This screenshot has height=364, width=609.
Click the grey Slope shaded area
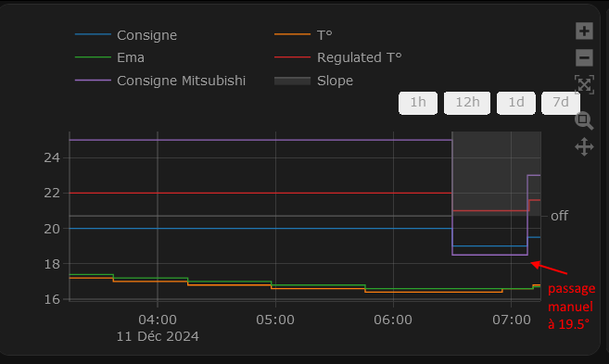click(496, 173)
